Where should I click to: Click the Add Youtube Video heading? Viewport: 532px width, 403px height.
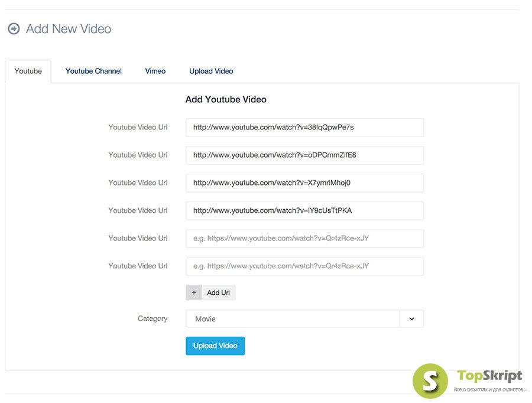[x=226, y=100]
